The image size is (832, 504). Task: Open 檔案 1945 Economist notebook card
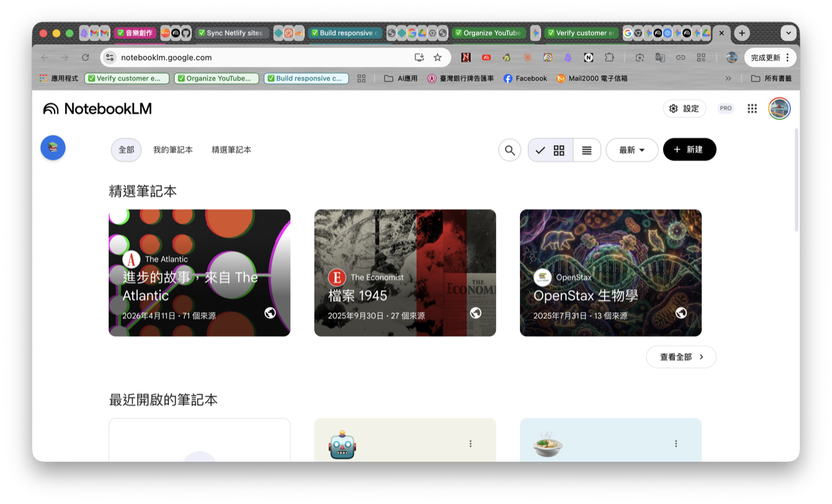click(405, 273)
